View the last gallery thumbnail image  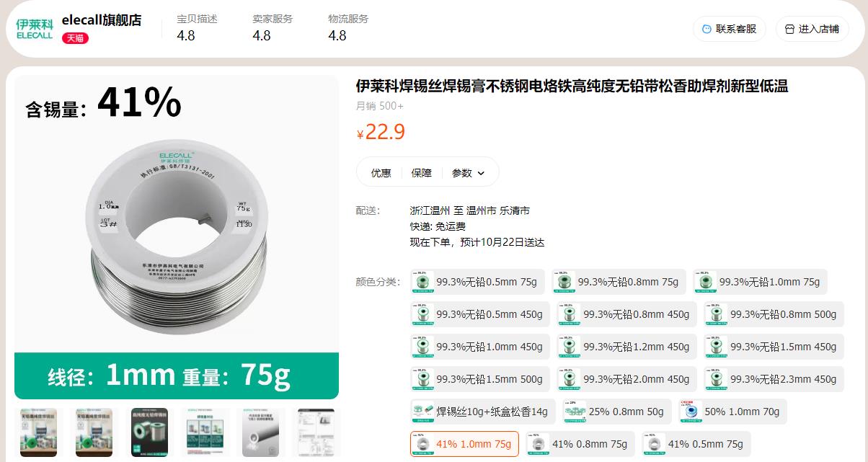[316, 432]
